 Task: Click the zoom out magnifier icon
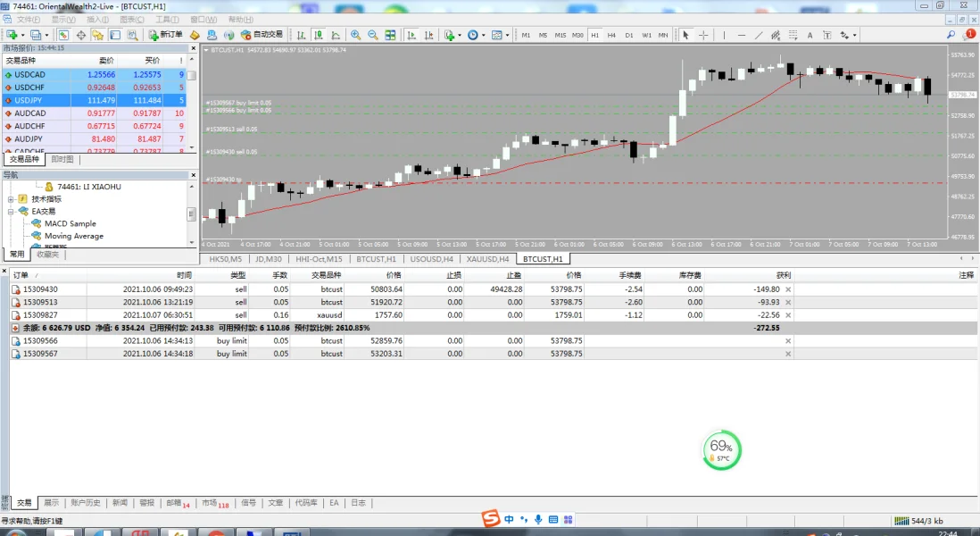tap(372, 35)
